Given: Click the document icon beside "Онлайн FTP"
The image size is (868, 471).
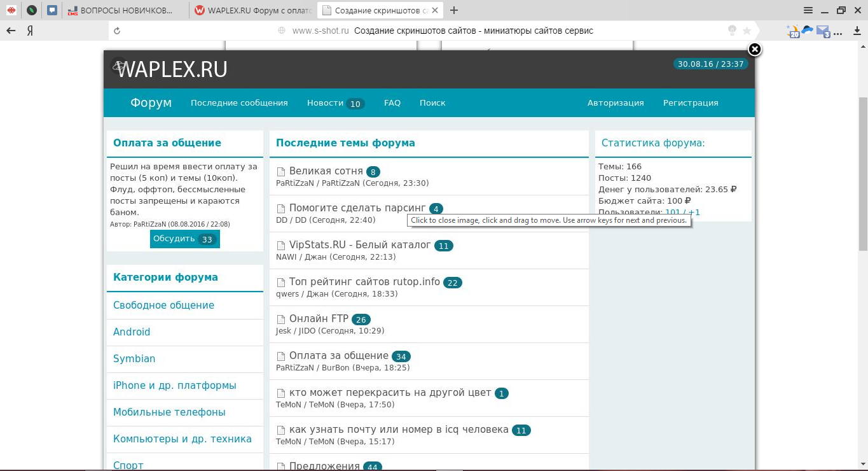Looking at the screenshot, I should coord(281,320).
